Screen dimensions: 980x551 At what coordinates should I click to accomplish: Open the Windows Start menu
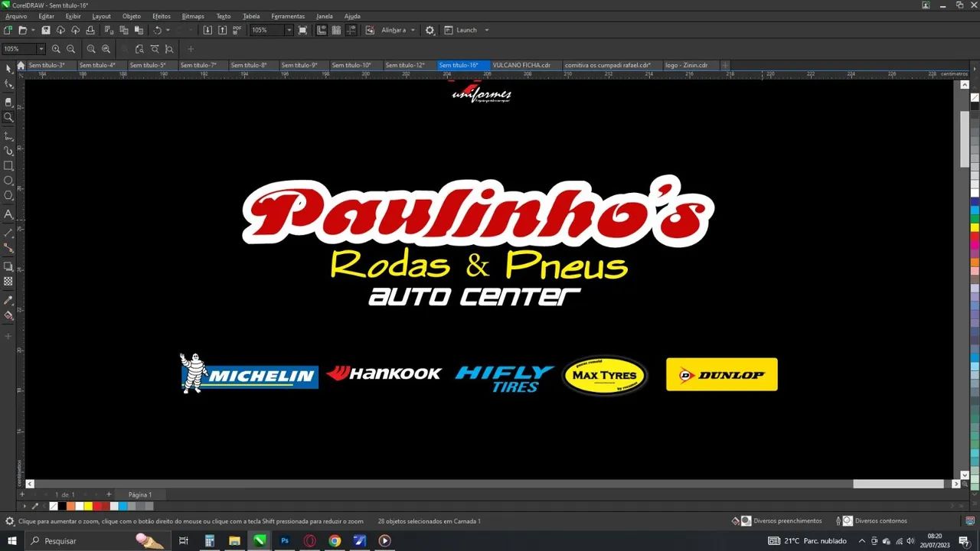coord(12,541)
